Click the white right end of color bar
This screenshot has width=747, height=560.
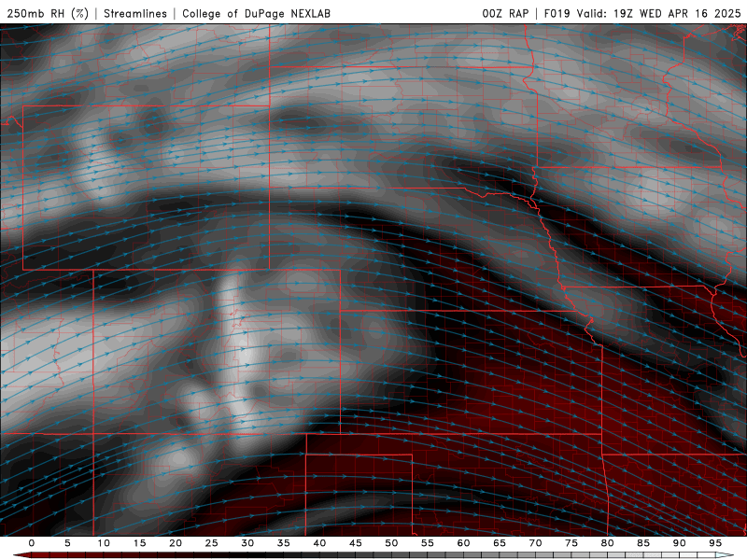click(725, 555)
